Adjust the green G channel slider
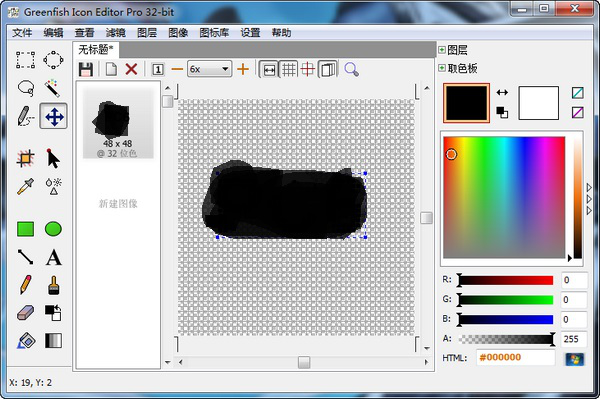The height and width of the screenshot is (399, 600). click(x=506, y=300)
